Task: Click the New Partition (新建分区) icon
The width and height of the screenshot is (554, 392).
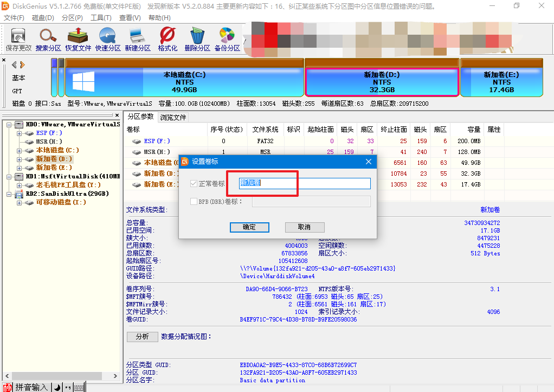Action: 138,39
